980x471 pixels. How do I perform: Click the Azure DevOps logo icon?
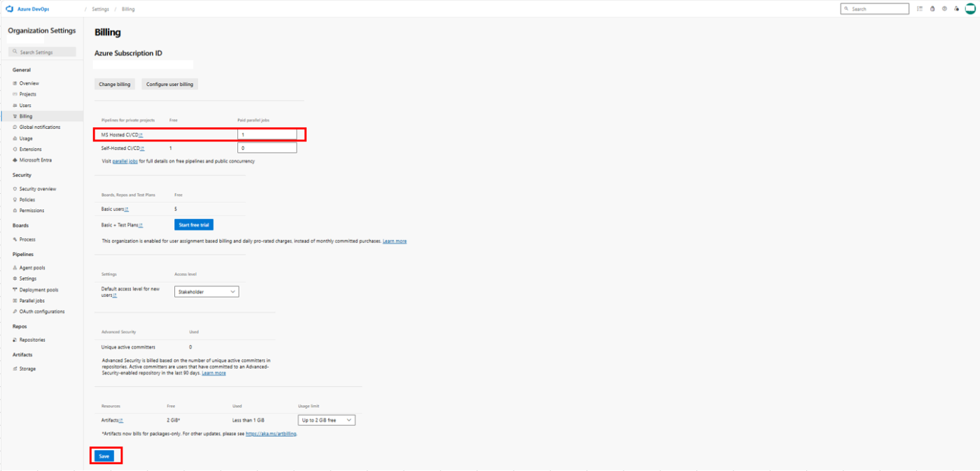tap(10, 9)
